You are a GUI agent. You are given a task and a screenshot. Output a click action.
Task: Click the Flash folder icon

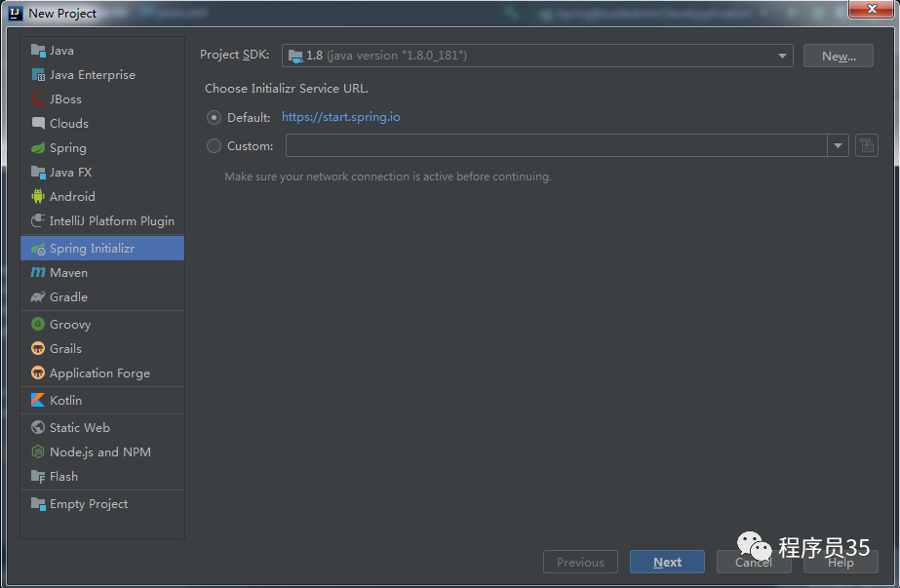[x=38, y=477]
